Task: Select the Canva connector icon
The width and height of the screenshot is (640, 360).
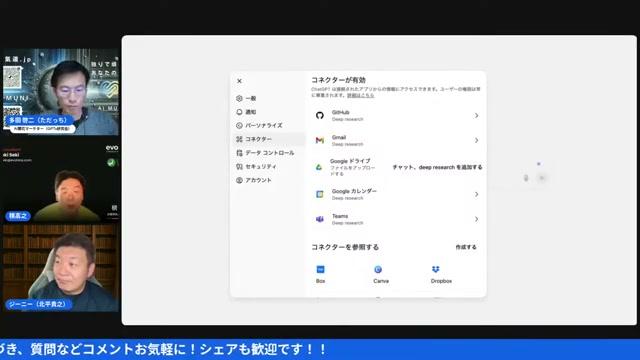Action: coord(378,269)
